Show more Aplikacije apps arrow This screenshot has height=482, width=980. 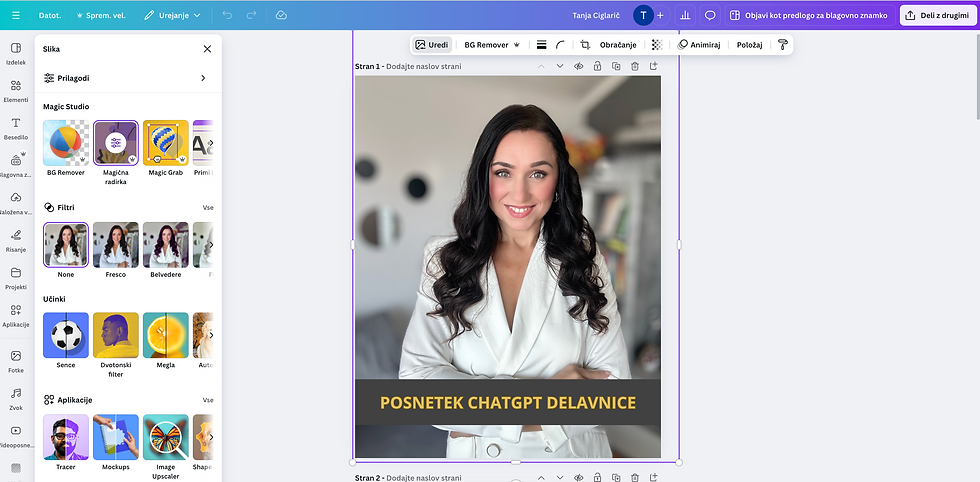[211, 437]
